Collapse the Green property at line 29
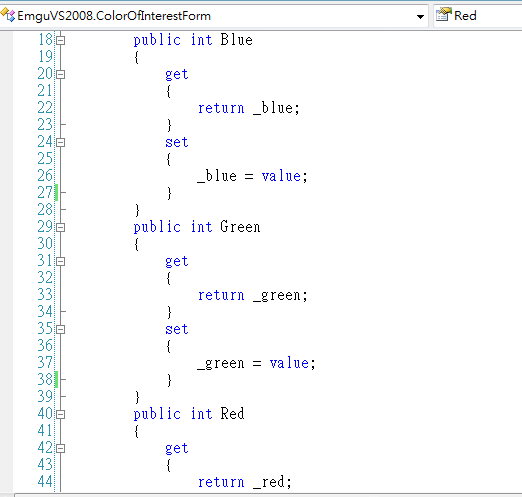Viewport: 522px width, 497px height. pyautogui.click(x=60, y=228)
